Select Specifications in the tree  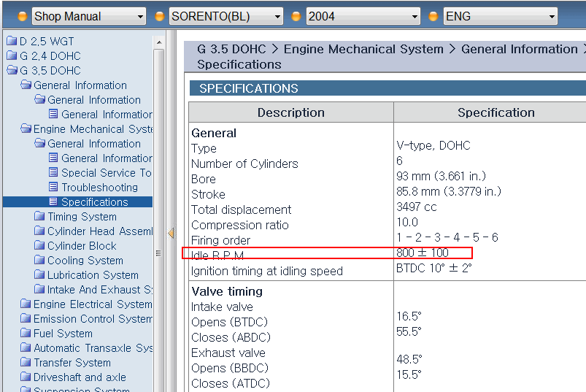(x=94, y=202)
